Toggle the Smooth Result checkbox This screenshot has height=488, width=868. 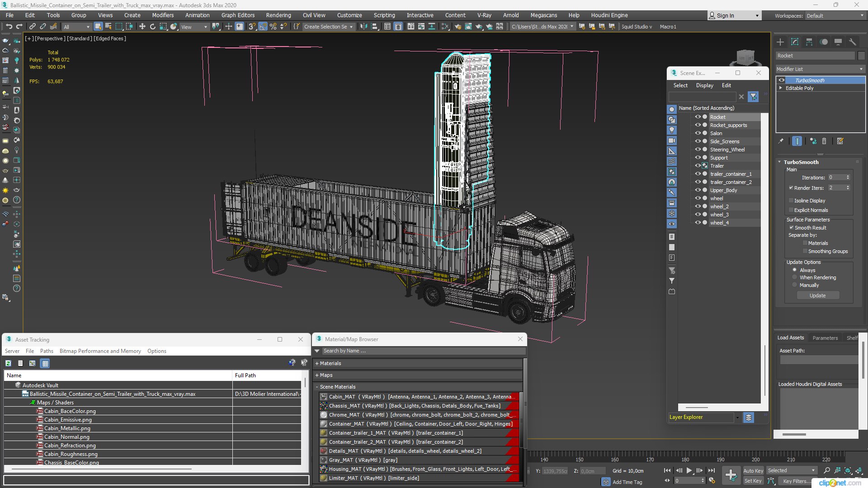pyautogui.click(x=791, y=228)
